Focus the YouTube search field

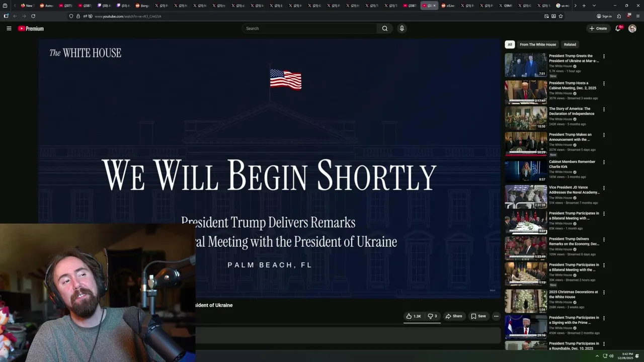[309, 29]
